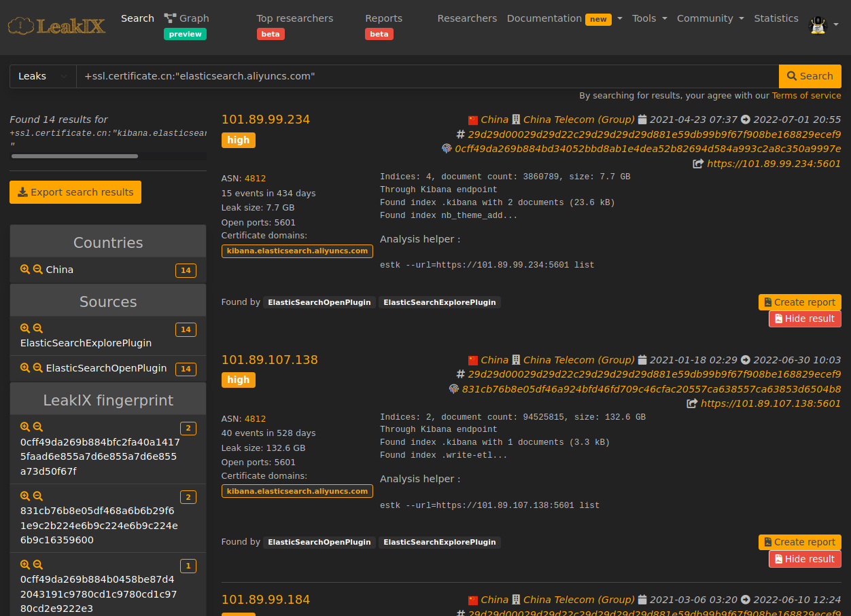
Task: Open host 101.89.99.234 details
Action: coord(266,120)
